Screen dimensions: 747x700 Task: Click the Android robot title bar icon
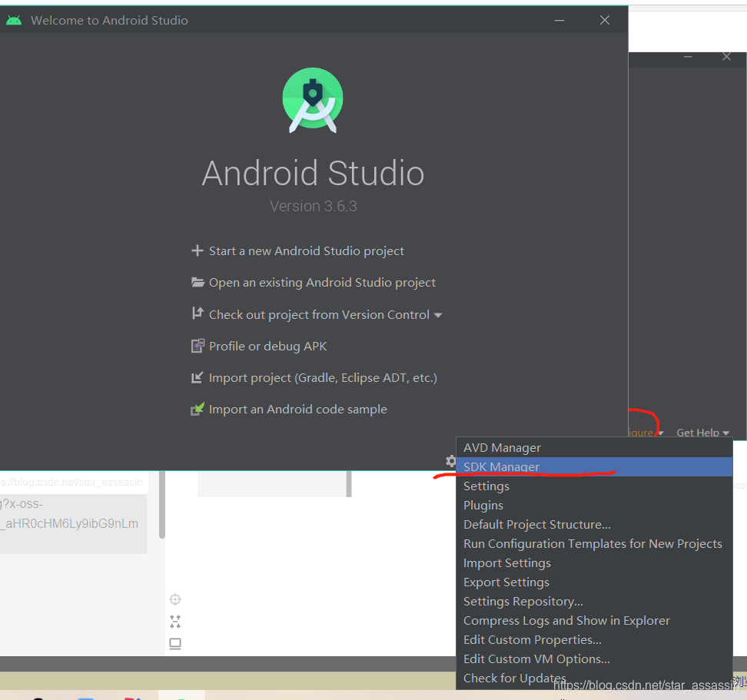pos(14,20)
